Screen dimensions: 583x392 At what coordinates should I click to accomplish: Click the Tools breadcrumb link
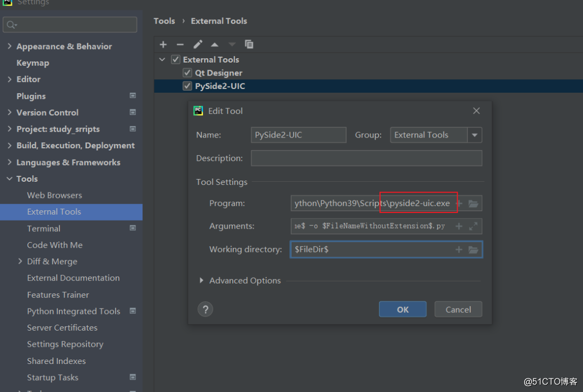tap(164, 21)
